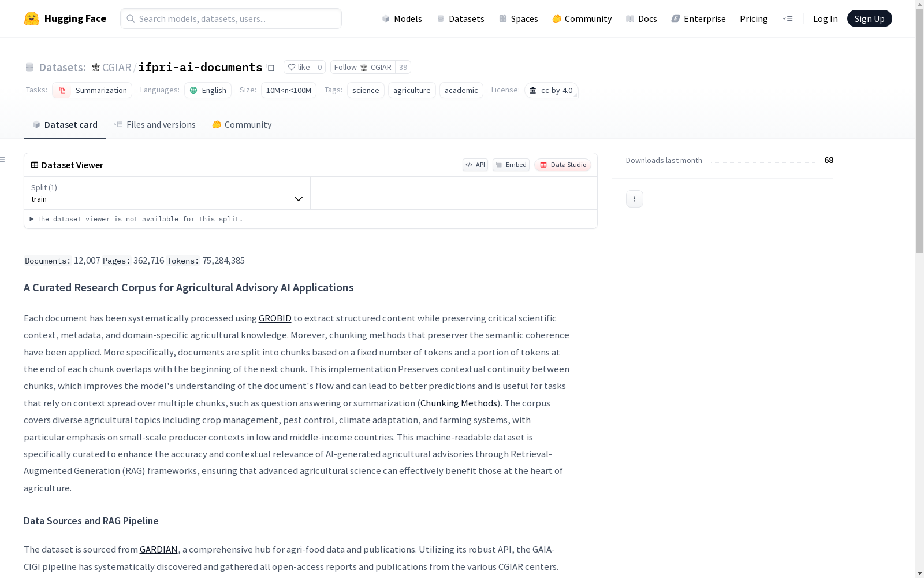Viewport: 924px width, 578px height.
Task: Follow the CGIAR organization
Action: [x=363, y=67]
